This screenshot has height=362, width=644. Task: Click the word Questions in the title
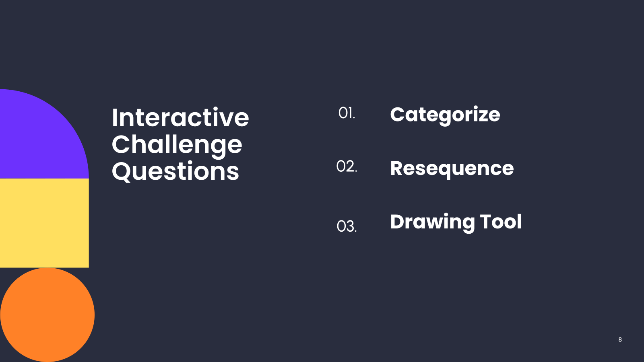point(175,172)
